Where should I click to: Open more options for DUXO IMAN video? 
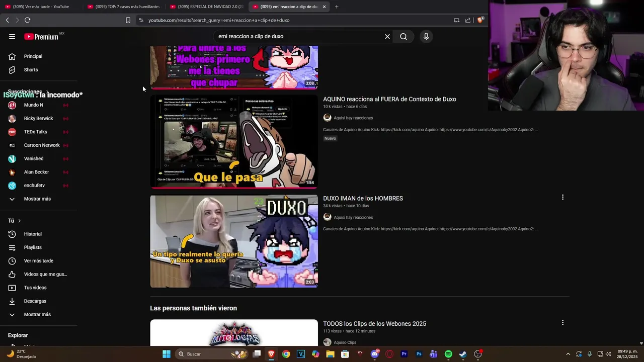tap(562, 197)
